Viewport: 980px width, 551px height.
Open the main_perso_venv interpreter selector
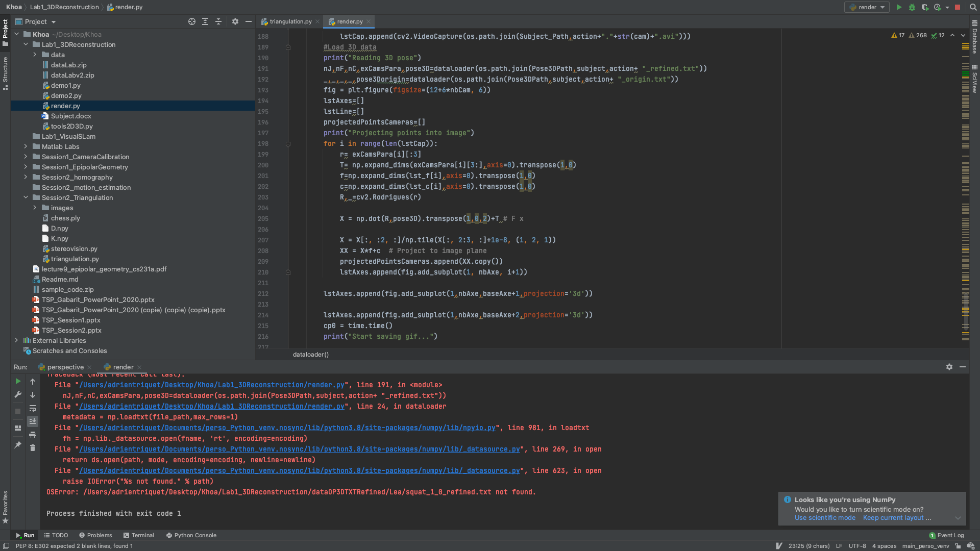[925, 546]
